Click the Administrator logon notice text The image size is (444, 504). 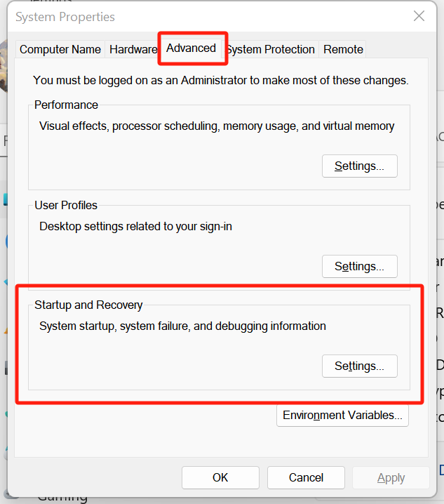coord(220,81)
